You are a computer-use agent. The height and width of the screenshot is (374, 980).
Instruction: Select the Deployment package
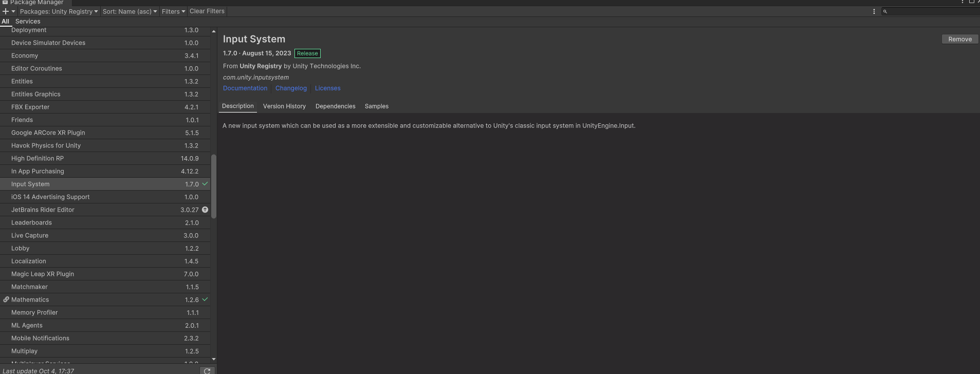105,31
